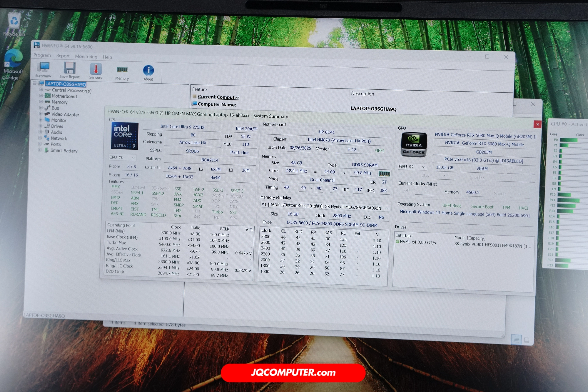
Task: Expand the Video Adapter tree node
Action: [41, 114]
